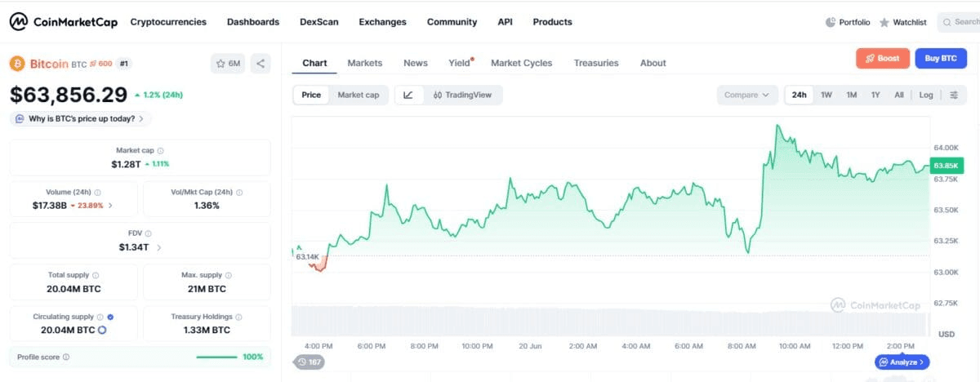
Task: Add Bitcoin to watchlist via star button
Action: (229, 63)
